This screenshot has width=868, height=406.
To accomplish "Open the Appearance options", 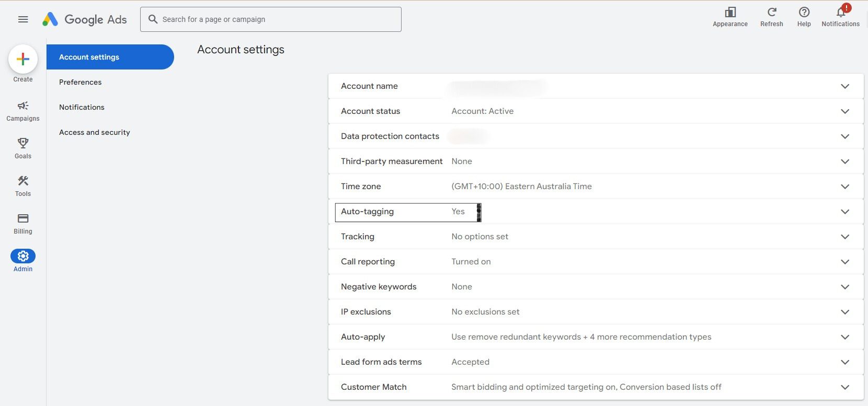I will point(730,17).
